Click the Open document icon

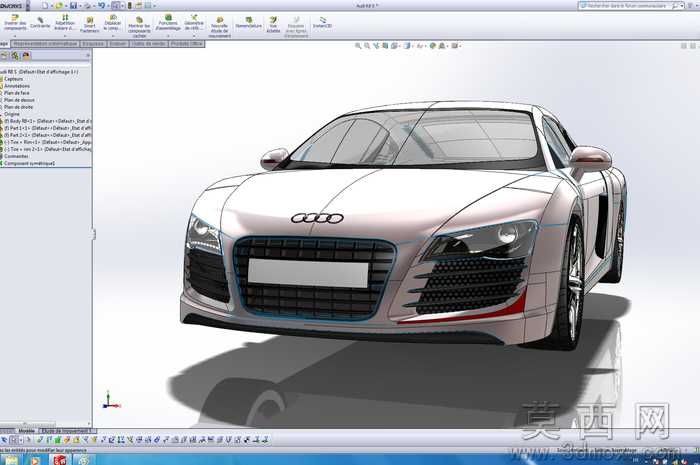pyautogui.click(x=58, y=5)
